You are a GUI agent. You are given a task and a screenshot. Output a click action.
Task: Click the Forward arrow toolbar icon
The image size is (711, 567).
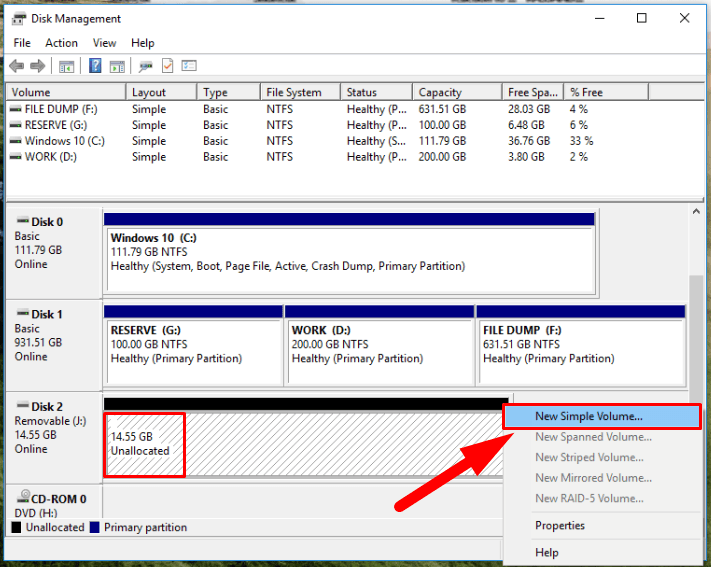coord(38,66)
